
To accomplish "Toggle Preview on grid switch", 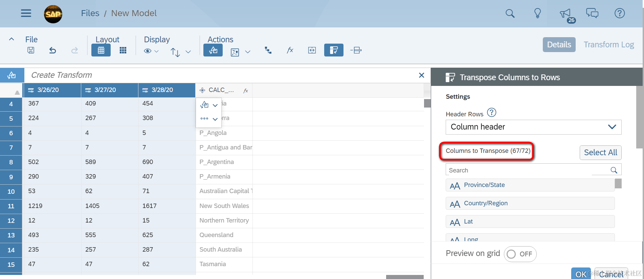I will (520, 254).
